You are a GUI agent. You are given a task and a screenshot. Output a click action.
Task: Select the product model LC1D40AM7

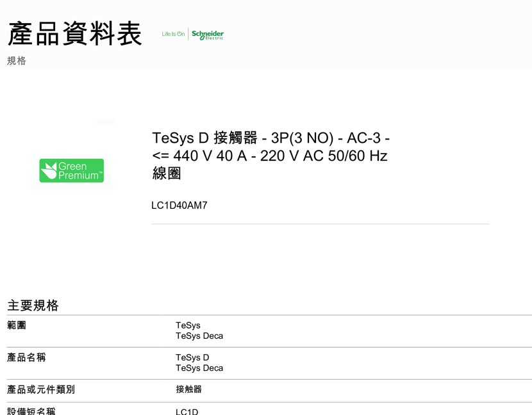coord(179,206)
